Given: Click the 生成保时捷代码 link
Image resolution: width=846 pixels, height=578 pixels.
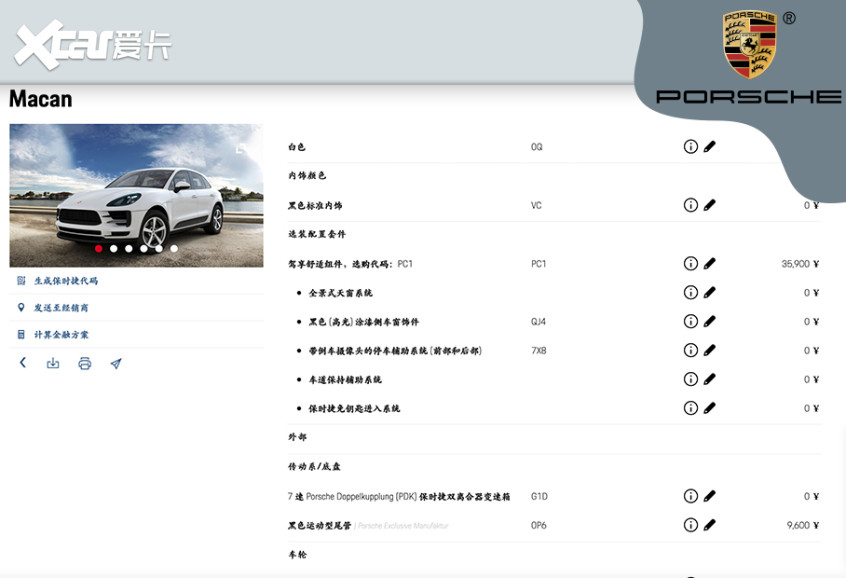Looking at the screenshot, I should pyautogui.click(x=66, y=281).
